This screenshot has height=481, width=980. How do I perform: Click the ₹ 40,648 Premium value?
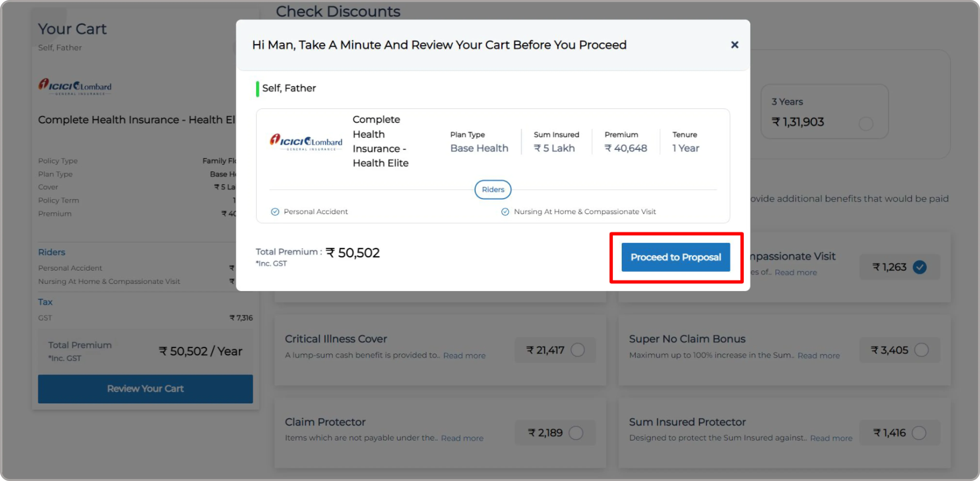pos(625,148)
